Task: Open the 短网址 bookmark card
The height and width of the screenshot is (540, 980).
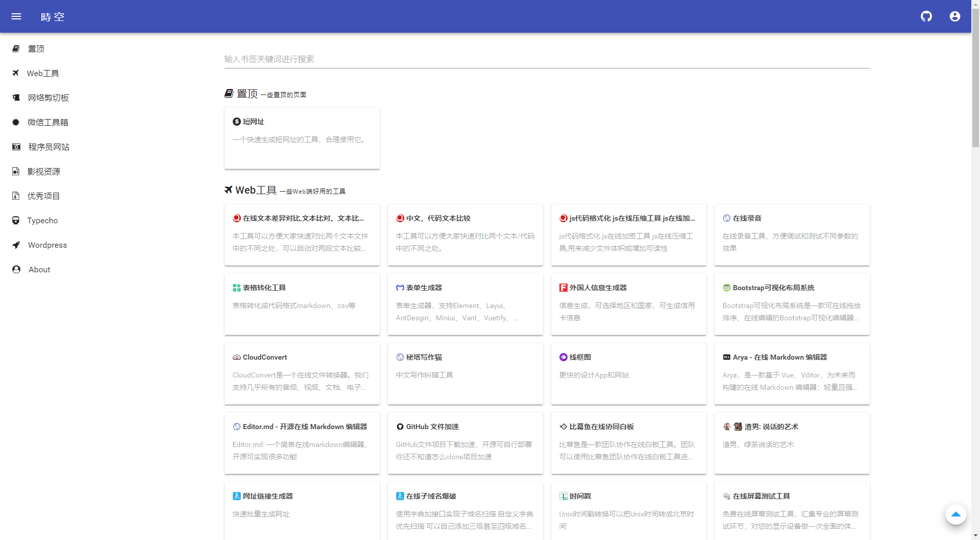Action: coord(302,138)
